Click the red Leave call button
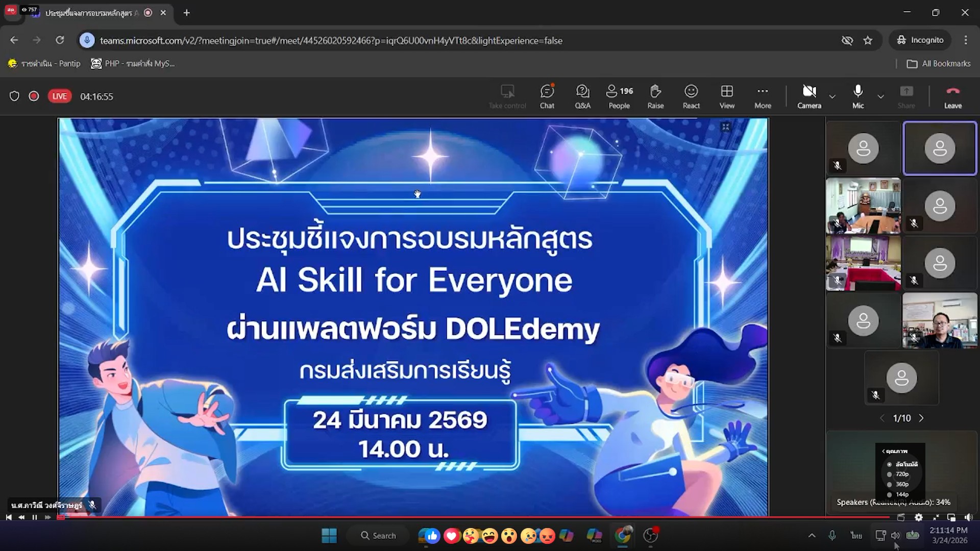This screenshot has width=980, height=551. click(x=952, y=96)
